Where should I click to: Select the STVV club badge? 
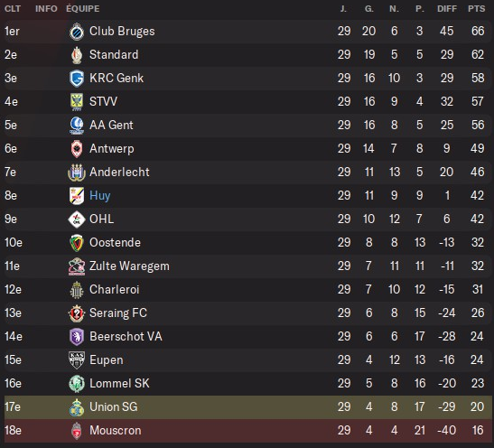[77, 102]
